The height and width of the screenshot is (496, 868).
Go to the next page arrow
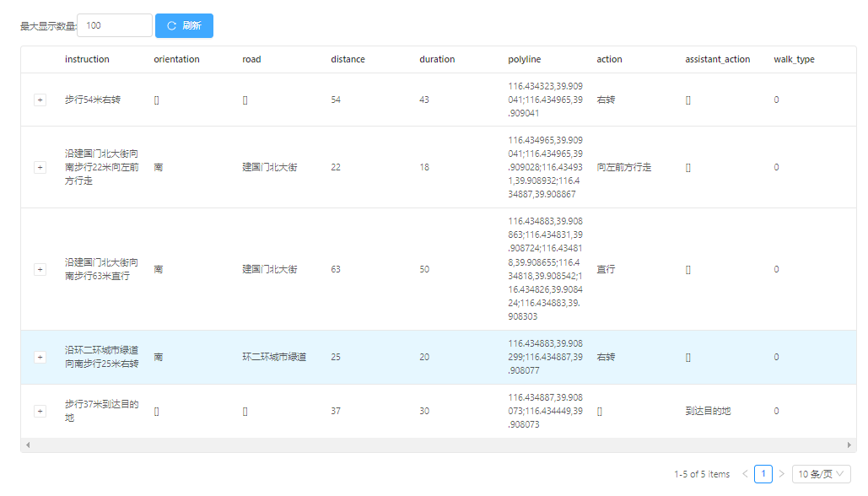[781, 474]
